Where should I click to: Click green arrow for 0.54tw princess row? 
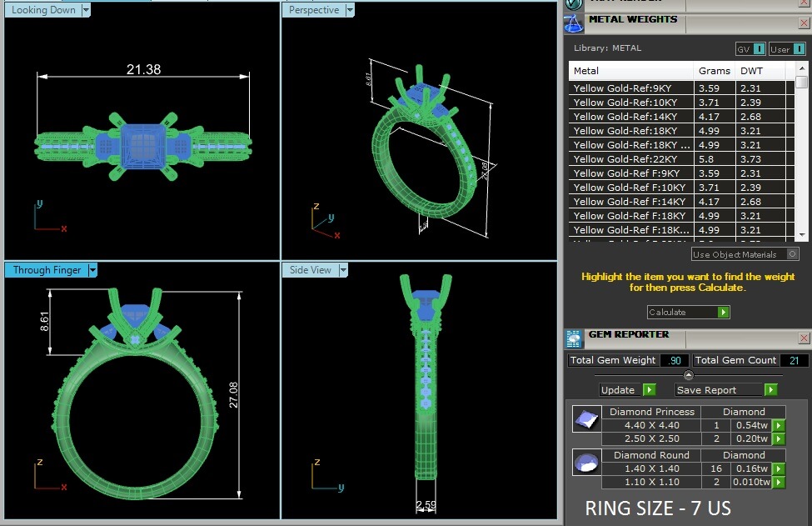click(x=779, y=425)
